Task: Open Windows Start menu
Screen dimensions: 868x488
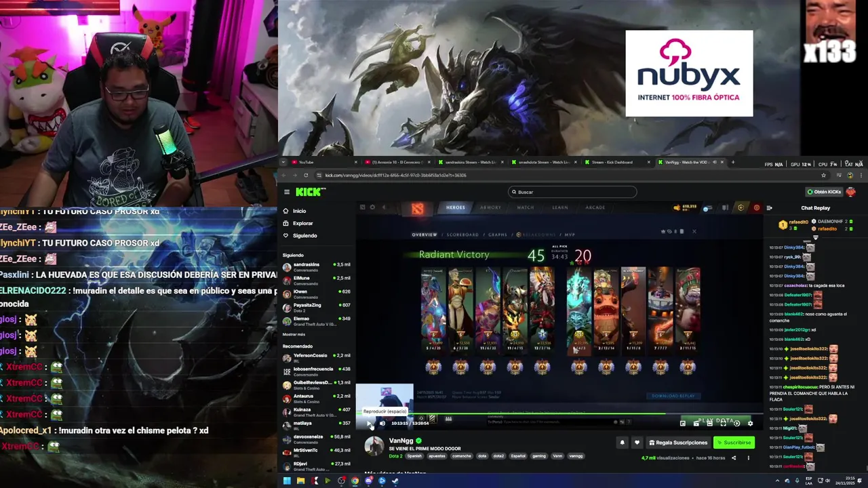Action: (x=287, y=481)
